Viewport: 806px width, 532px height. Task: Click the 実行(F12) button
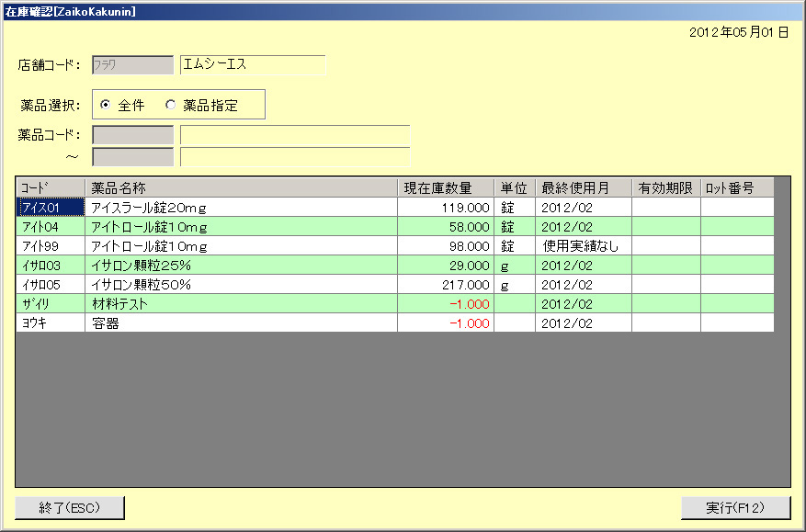(x=735, y=508)
